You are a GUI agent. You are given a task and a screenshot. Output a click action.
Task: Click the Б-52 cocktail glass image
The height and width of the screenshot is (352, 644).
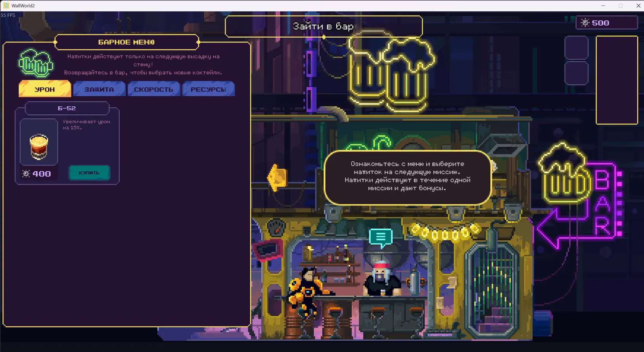coord(39,146)
